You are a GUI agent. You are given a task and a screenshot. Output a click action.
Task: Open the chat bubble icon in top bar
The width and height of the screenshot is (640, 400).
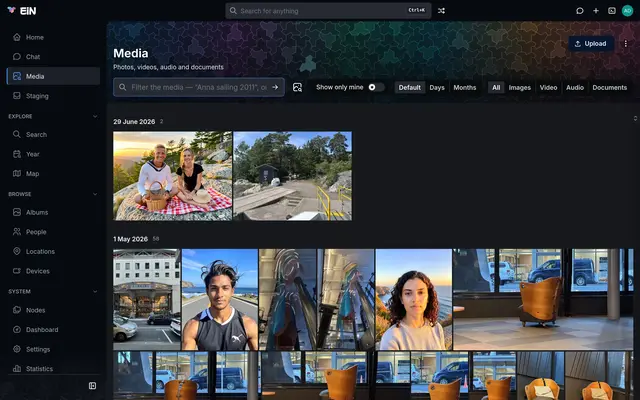pos(580,11)
